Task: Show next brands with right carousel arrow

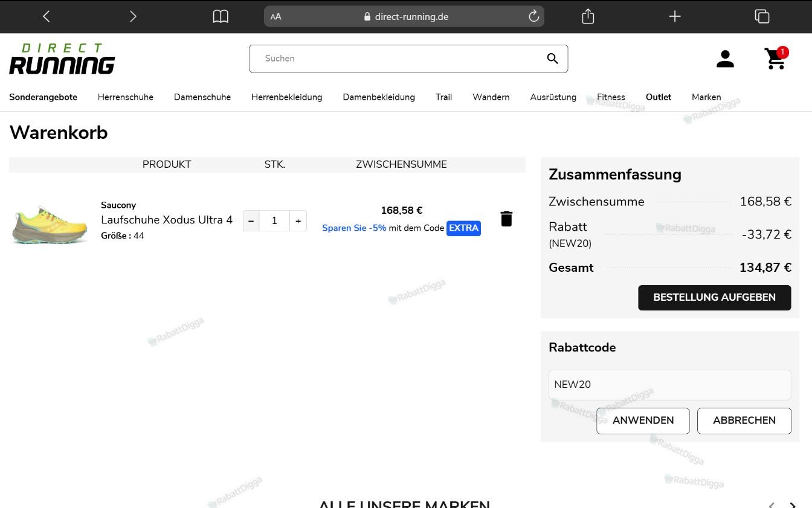Action: 793,505
